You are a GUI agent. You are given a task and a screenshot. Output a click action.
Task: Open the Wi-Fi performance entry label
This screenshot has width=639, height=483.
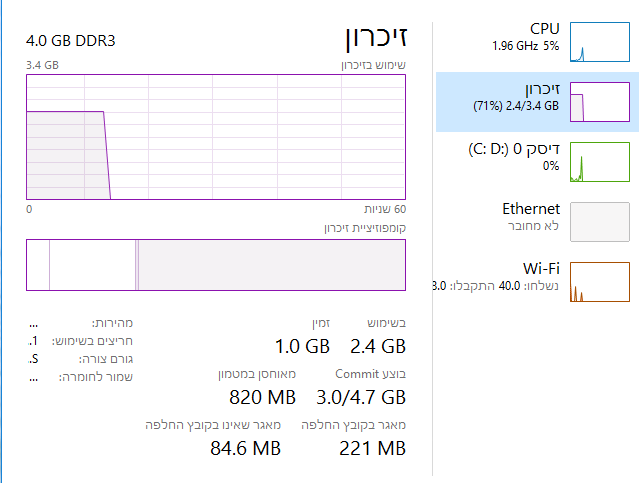pyautogui.click(x=541, y=268)
